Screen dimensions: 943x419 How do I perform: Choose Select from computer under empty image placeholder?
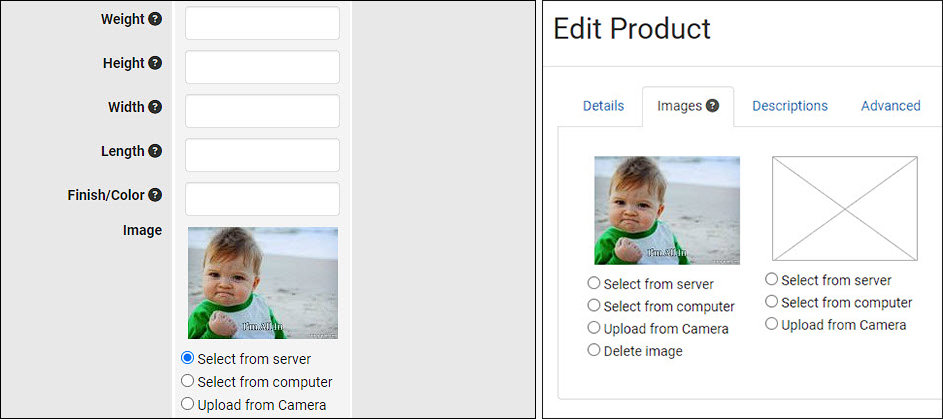point(772,301)
